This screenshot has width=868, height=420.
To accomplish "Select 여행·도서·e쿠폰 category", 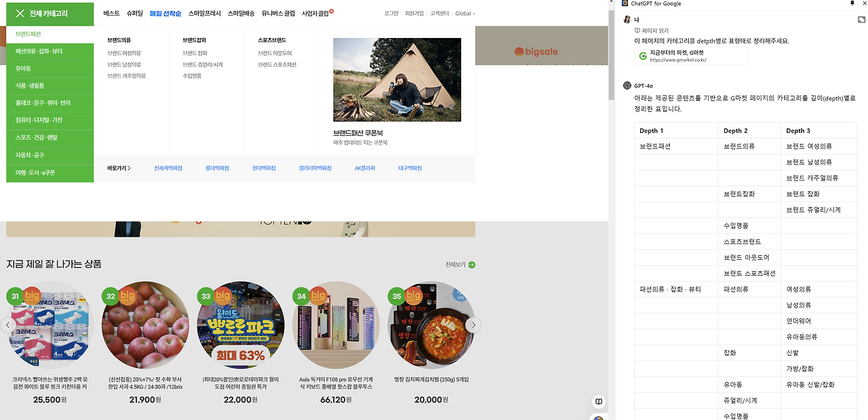I will click(50, 173).
